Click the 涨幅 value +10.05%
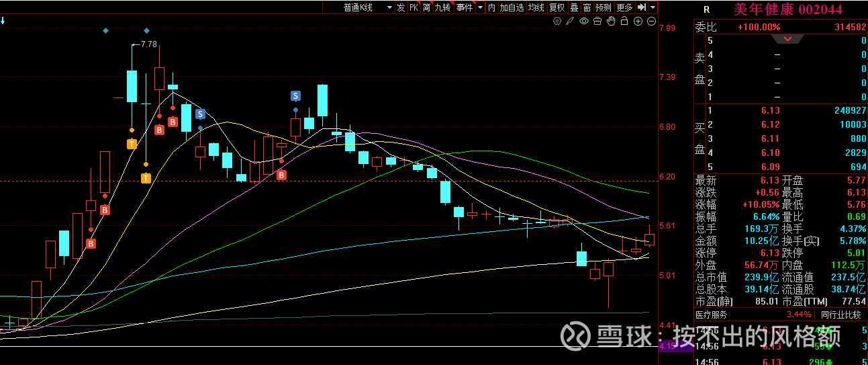This screenshot has height=365, width=868. [x=761, y=205]
